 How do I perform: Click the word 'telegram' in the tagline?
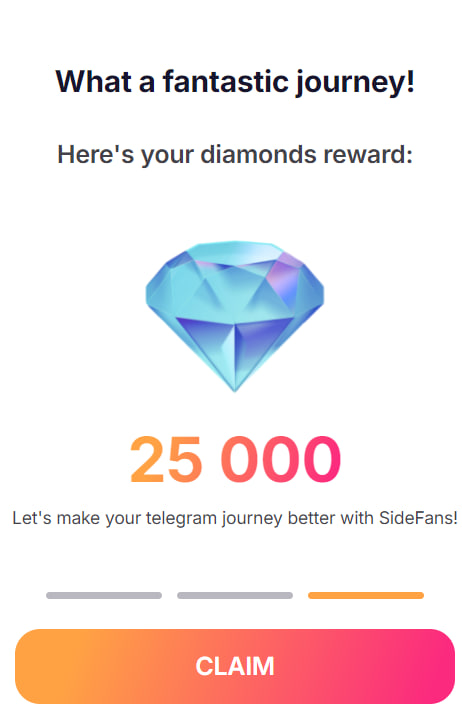tap(182, 519)
